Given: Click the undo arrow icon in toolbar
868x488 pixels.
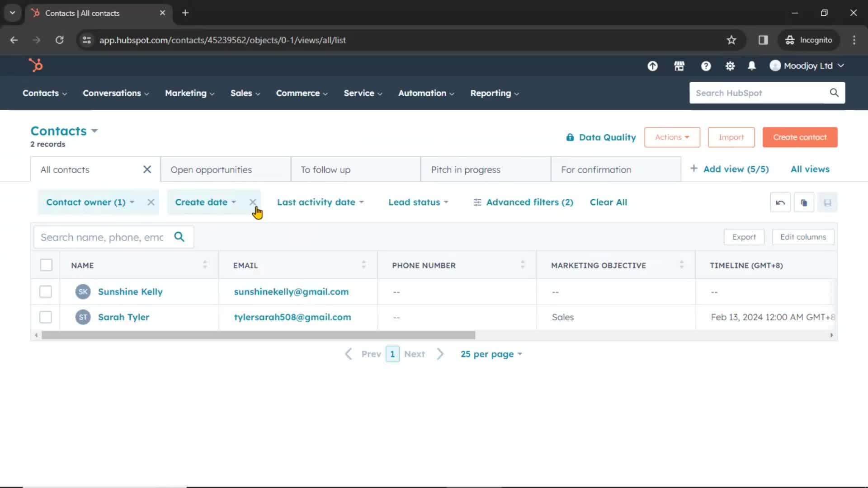Looking at the screenshot, I should coord(780,202).
